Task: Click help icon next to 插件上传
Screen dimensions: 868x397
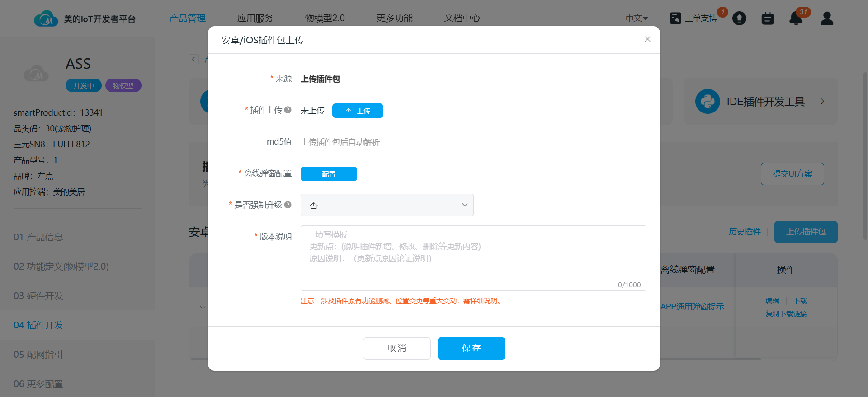Action: click(x=288, y=110)
